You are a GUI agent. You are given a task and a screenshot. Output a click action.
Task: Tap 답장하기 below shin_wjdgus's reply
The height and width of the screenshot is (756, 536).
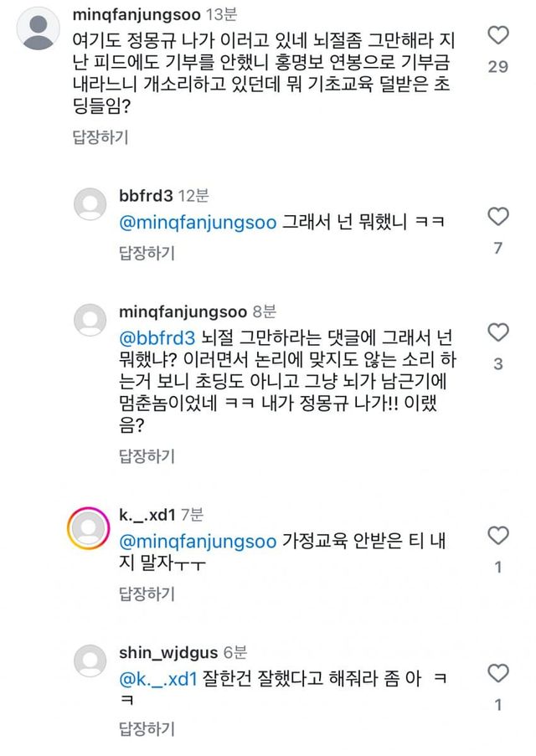point(147,726)
